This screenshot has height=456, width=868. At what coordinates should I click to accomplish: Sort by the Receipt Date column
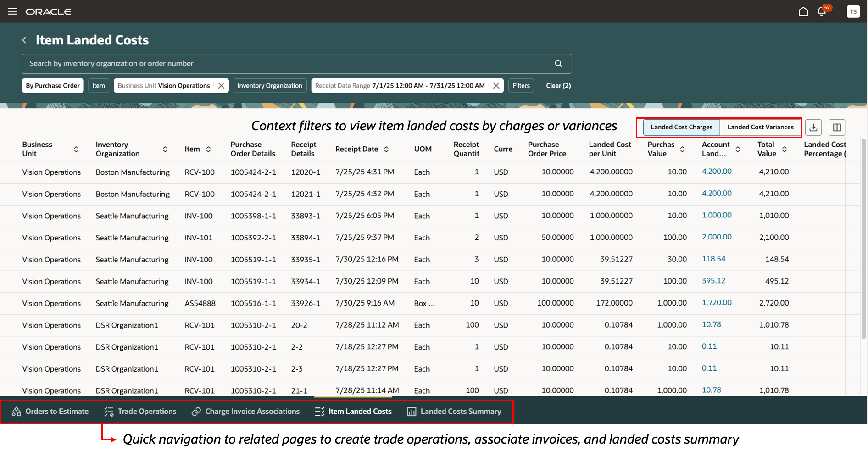386,149
